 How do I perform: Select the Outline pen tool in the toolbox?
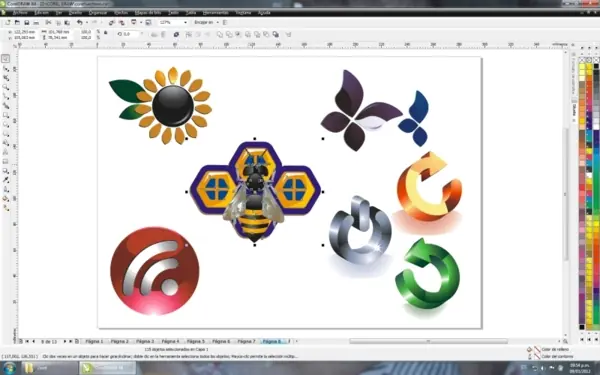point(5,189)
